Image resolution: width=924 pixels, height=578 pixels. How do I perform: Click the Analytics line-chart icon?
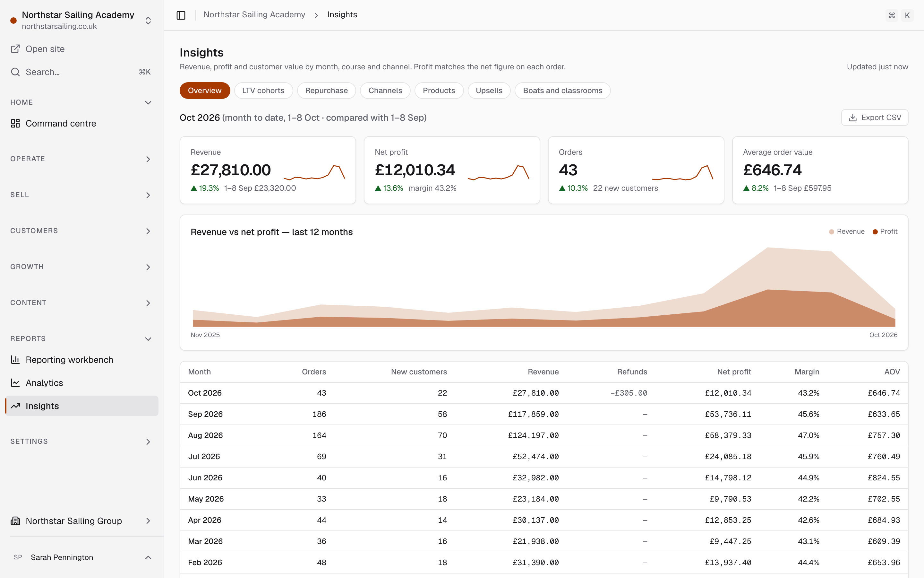pos(15,383)
